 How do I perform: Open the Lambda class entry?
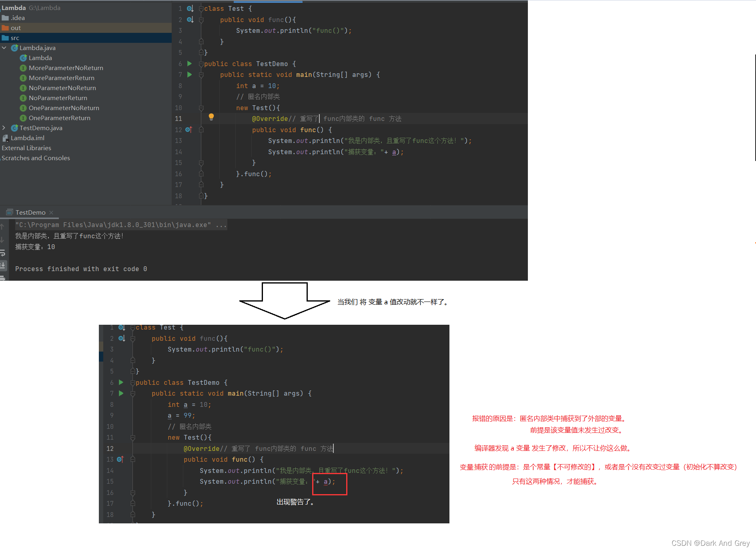tap(36, 58)
